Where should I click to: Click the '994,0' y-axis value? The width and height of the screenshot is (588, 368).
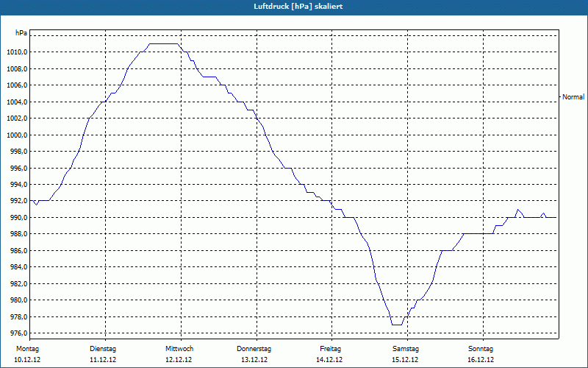pos(19,185)
